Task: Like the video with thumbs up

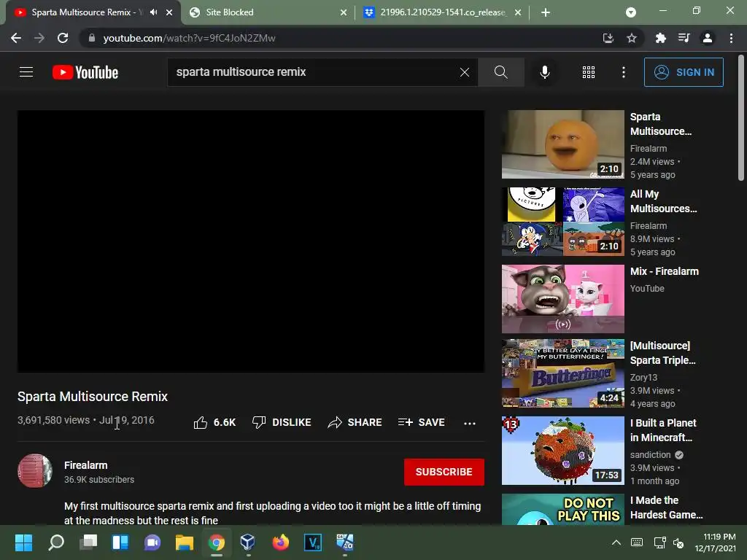Action: (214, 422)
